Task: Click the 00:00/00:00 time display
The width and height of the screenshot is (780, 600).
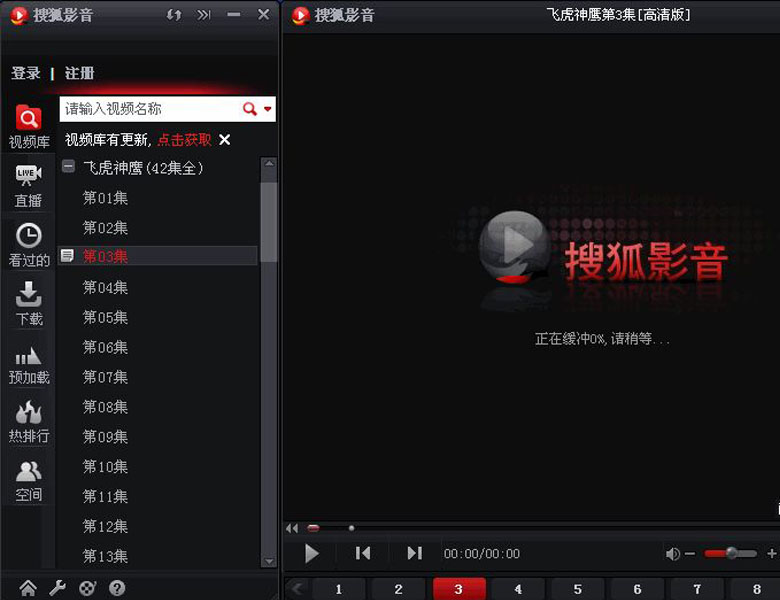Action: point(482,554)
